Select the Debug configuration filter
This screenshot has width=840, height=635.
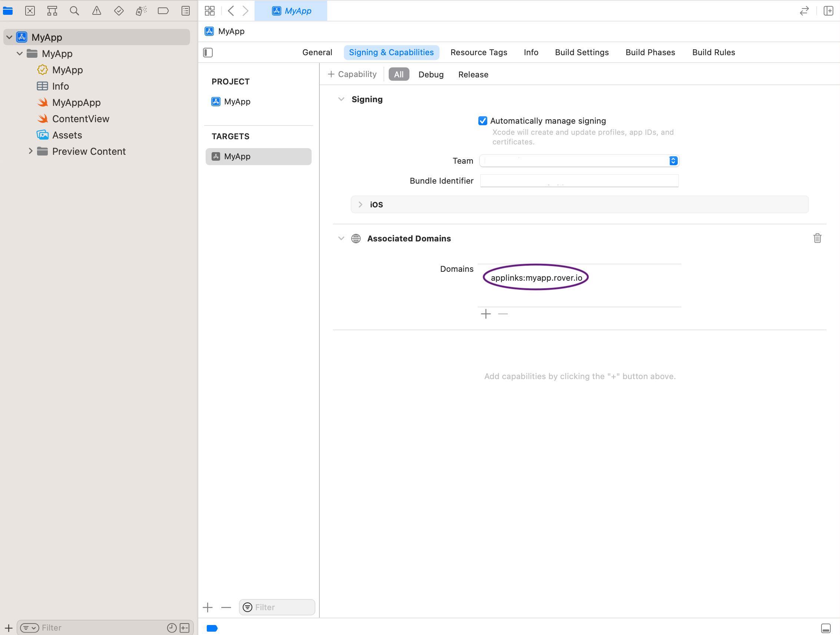click(x=431, y=74)
